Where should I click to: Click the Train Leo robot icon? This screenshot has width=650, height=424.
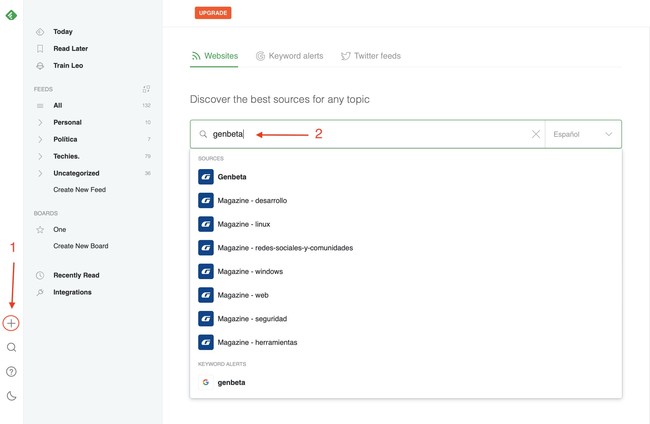pyautogui.click(x=40, y=66)
